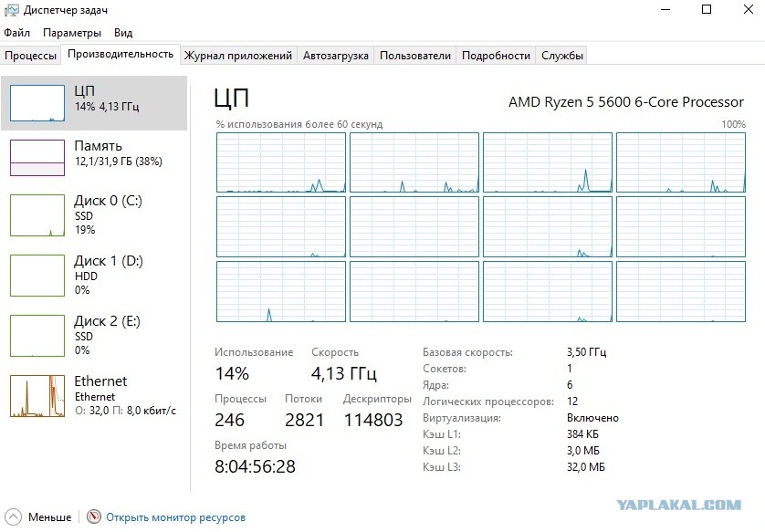Viewport: 765px width, 532px height.
Task: Switch to the Журнал приложений tab
Action: [238, 56]
